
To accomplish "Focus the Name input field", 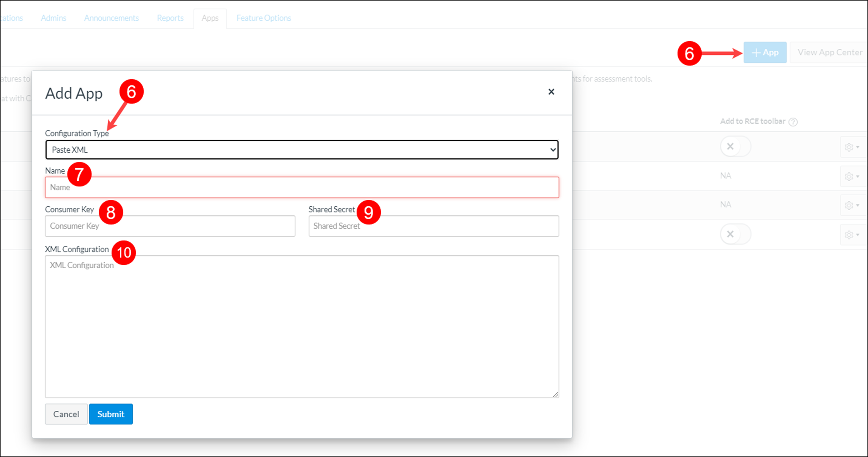I will click(302, 188).
